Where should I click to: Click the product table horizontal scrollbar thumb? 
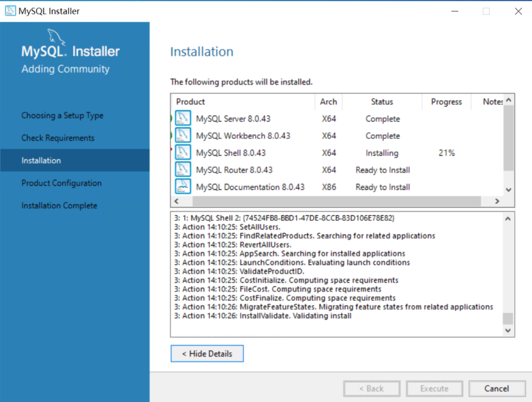tap(337, 201)
